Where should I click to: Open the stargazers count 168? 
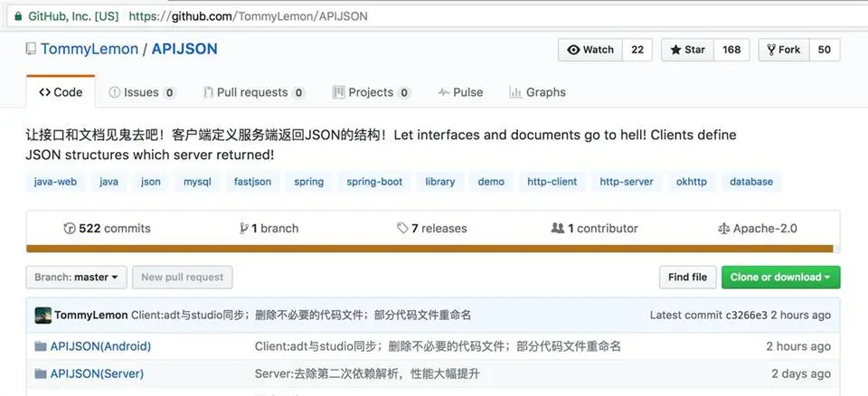click(x=731, y=50)
